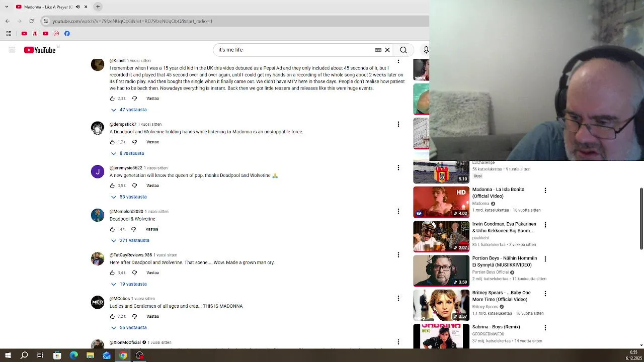Open the YouTube guide hamburger menu
This screenshot has width=644, height=362.
point(12,50)
